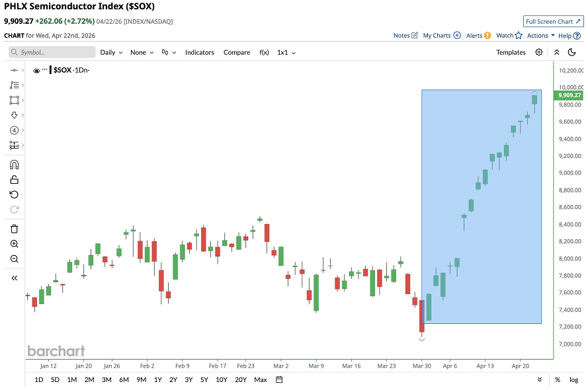
Task: Open Alerts exclamation icon
Action: (x=487, y=36)
